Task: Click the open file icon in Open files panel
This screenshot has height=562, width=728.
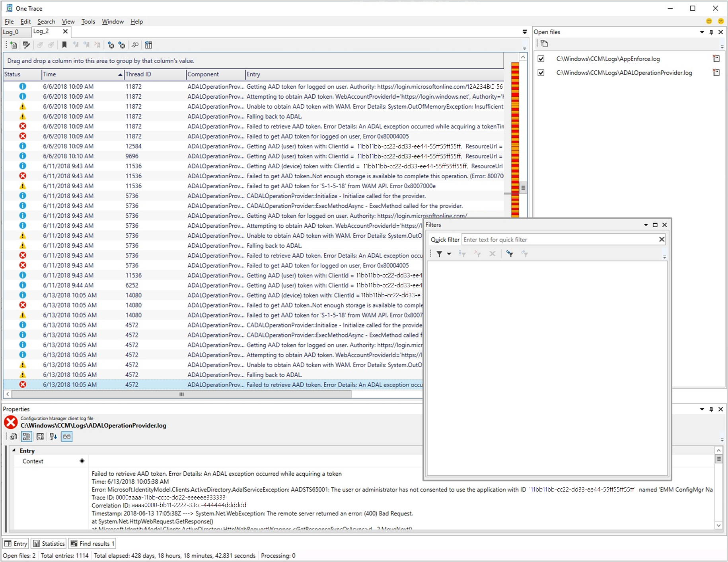Action: pyautogui.click(x=544, y=43)
